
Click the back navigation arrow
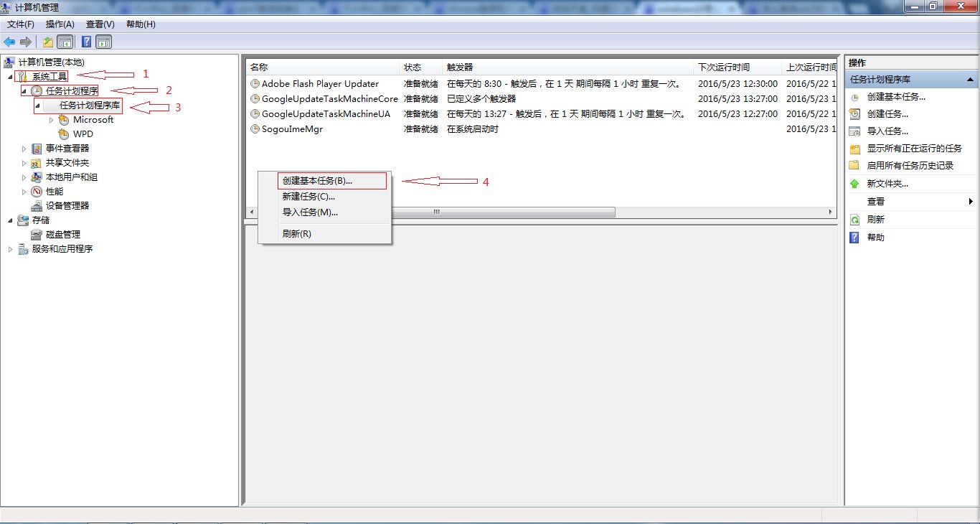[9, 42]
